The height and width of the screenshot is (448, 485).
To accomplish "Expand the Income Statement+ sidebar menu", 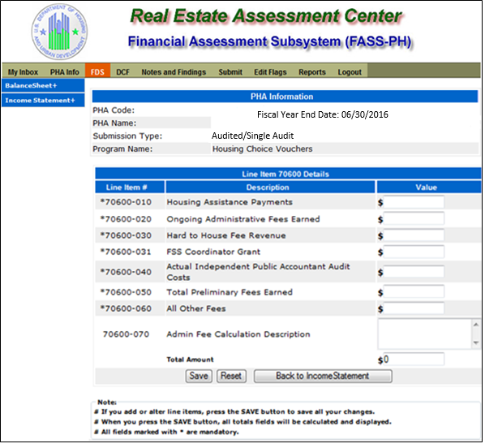I will point(43,101).
